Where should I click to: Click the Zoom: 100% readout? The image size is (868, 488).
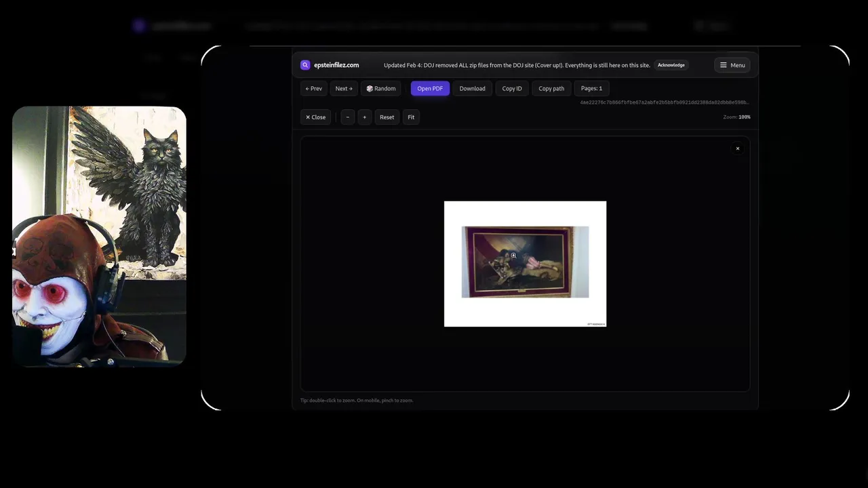(736, 117)
